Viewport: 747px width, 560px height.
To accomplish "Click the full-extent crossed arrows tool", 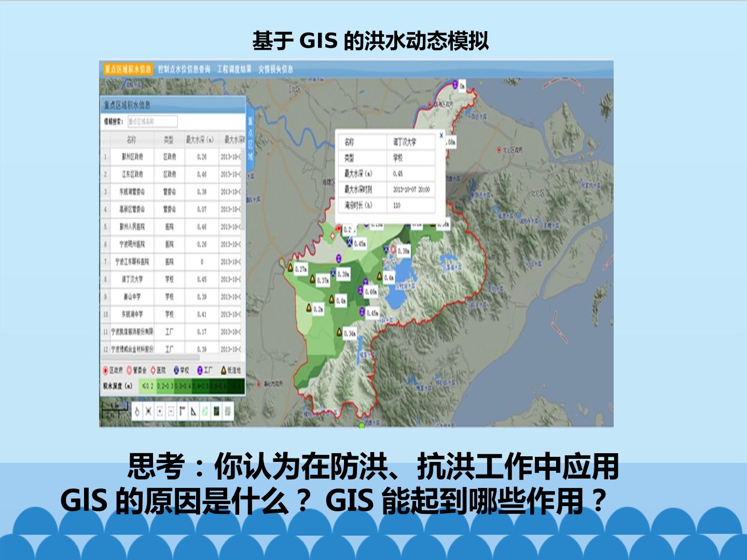I will tap(148, 411).
